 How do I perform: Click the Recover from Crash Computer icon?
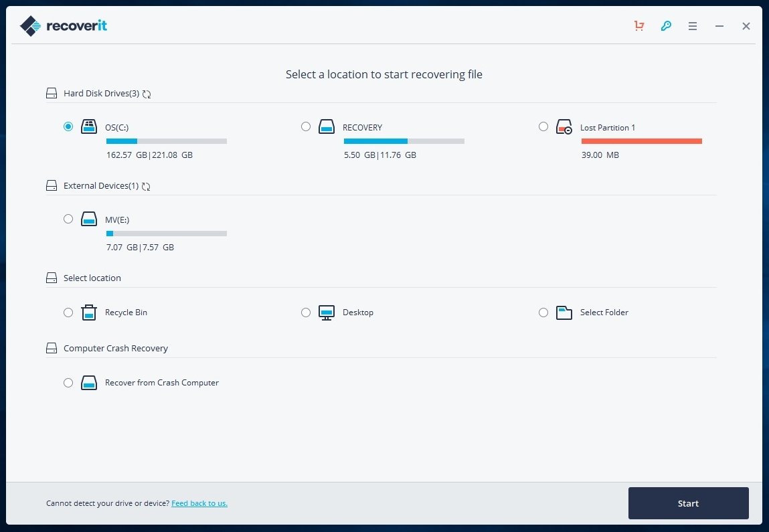click(x=89, y=382)
